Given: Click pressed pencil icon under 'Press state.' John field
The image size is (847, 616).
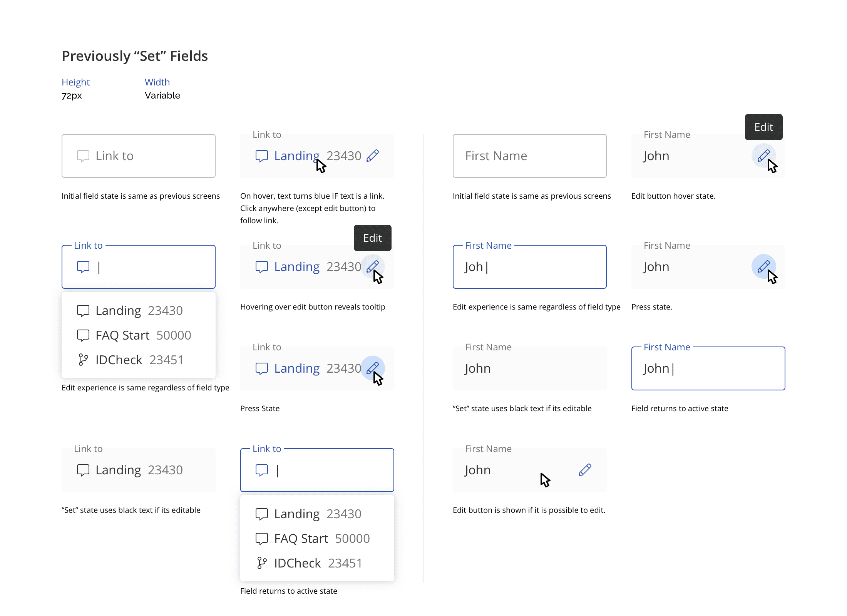Looking at the screenshot, I should coord(763,266).
